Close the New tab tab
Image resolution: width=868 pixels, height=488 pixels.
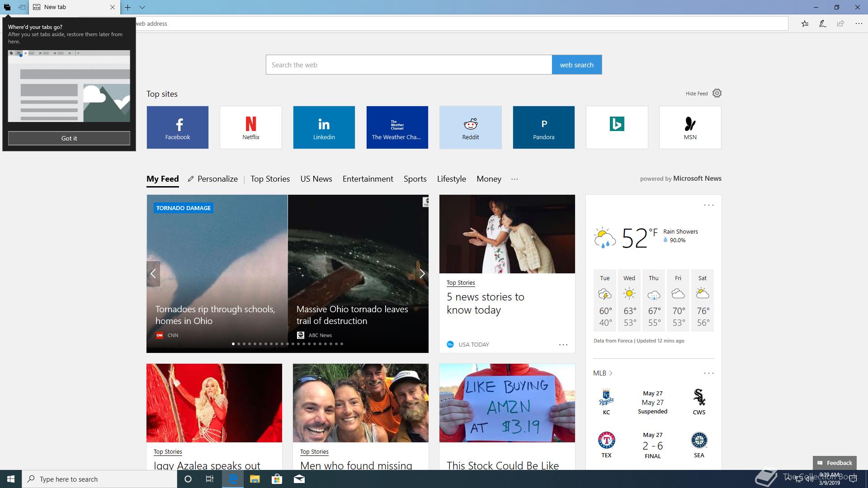pyautogui.click(x=113, y=7)
